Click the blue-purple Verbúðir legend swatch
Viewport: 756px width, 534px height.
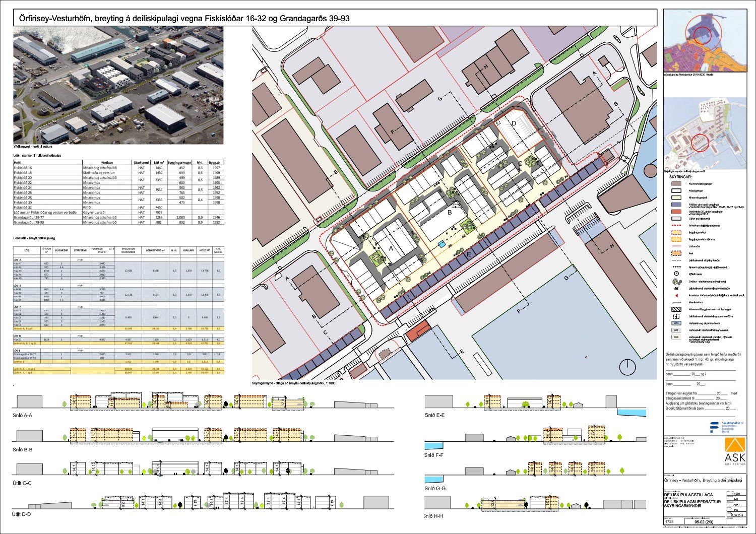(676, 205)
